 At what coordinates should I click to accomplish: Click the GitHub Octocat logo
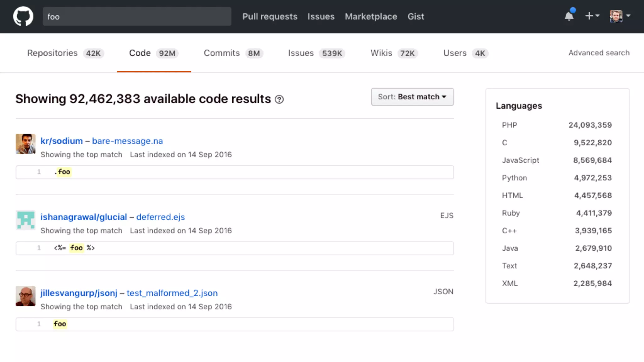(x=23, y=16)
